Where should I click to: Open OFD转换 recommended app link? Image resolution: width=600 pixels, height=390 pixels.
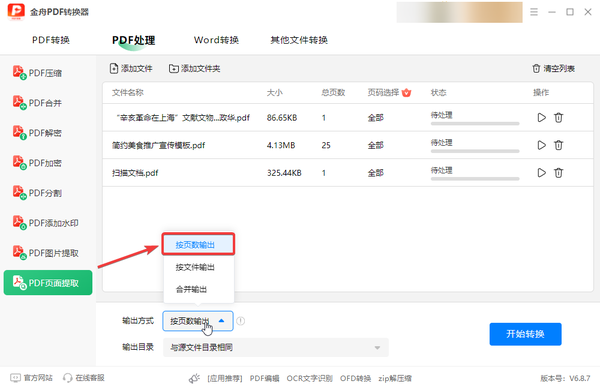click(355, 378)
